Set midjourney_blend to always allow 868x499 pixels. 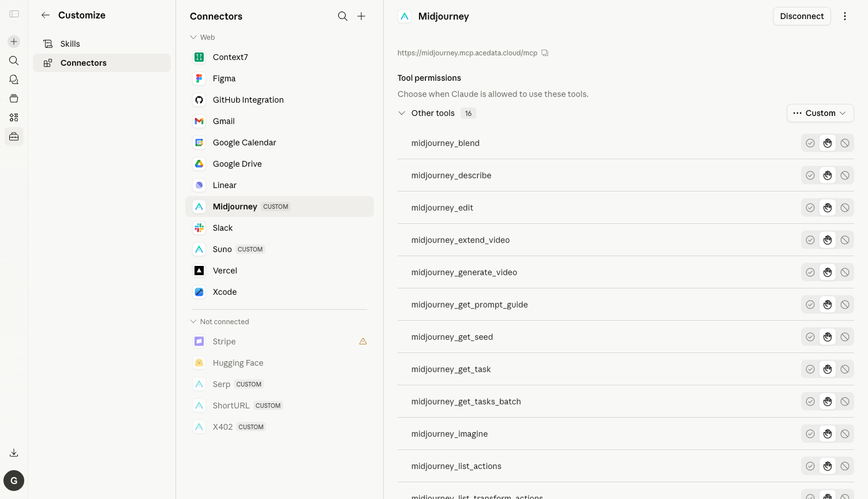coord(810,143)
